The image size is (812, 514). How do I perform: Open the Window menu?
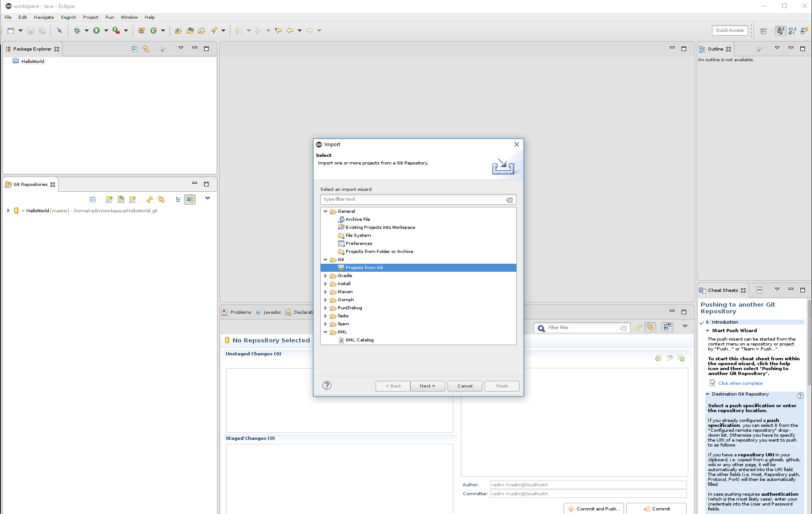point(129,17)
